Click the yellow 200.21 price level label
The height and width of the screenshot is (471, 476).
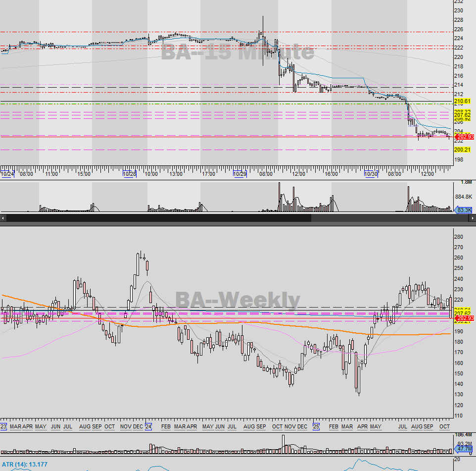[x=462, y=150]
